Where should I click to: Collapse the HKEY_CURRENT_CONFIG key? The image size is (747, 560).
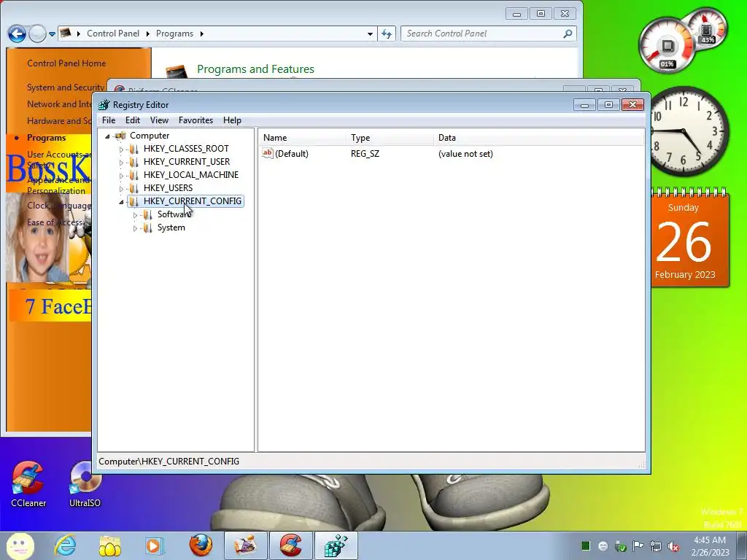click(121, 202)
